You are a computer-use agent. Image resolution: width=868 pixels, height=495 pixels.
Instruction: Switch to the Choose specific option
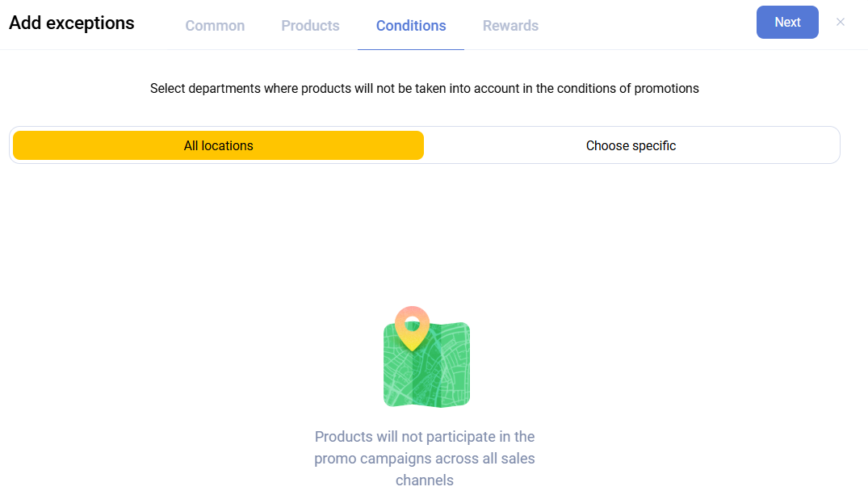tap(631, 145)
